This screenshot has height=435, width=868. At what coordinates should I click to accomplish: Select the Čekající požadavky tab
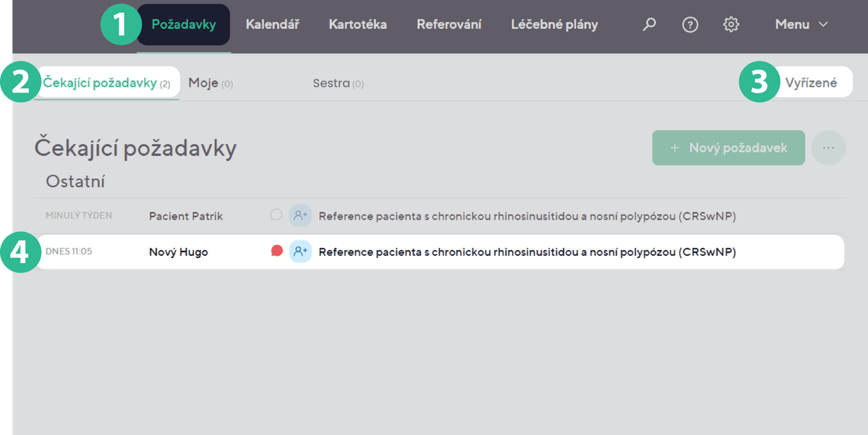pos(106,83)
